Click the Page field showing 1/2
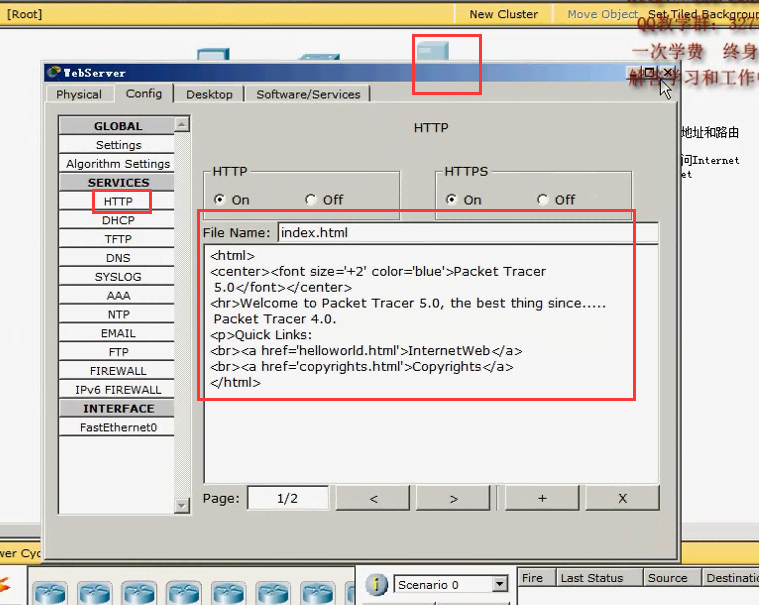Viewport: 759px width, 605px height. click(288, 499)
